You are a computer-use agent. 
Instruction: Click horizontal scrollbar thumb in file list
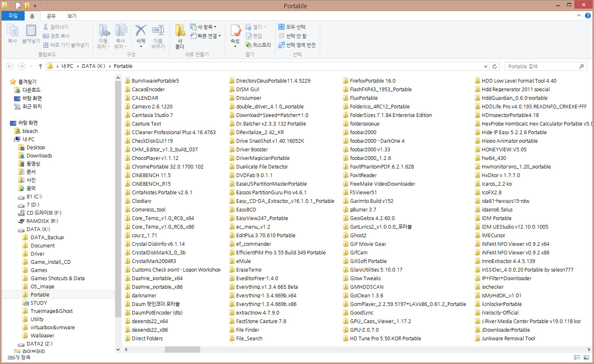tap(183, 350)
